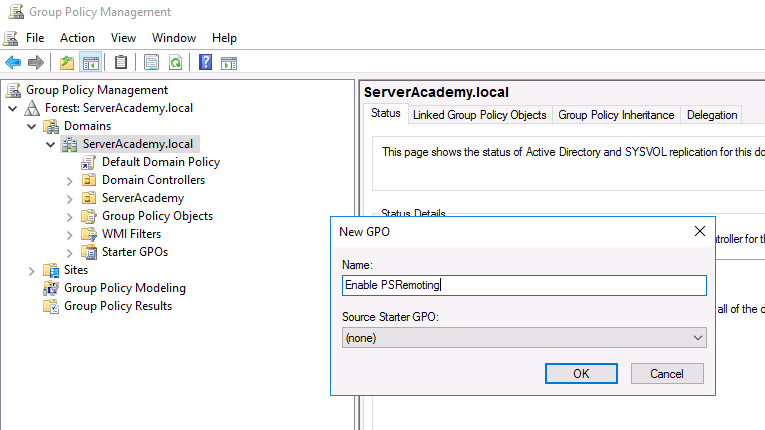Screen dimensions: 765x430
Task: Select Group Policy Modeling in the tree
Action: pos(124,288)
